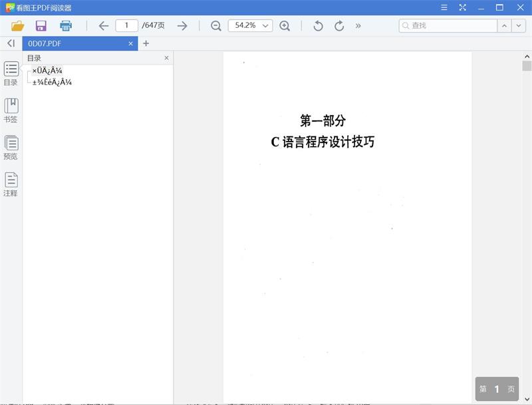Zoom out with the minus magnifier
The height and width of the screenshot is (405, 532).
tap(215, 26)
